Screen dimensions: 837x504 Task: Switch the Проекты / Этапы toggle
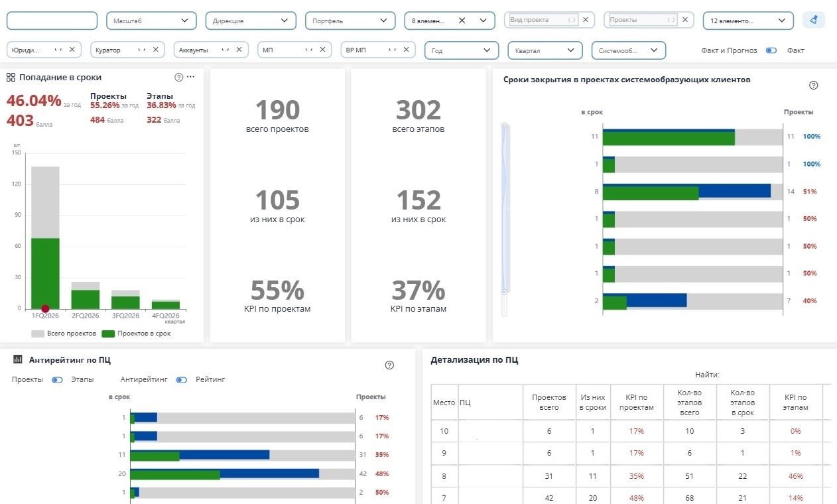coord(58,379)
